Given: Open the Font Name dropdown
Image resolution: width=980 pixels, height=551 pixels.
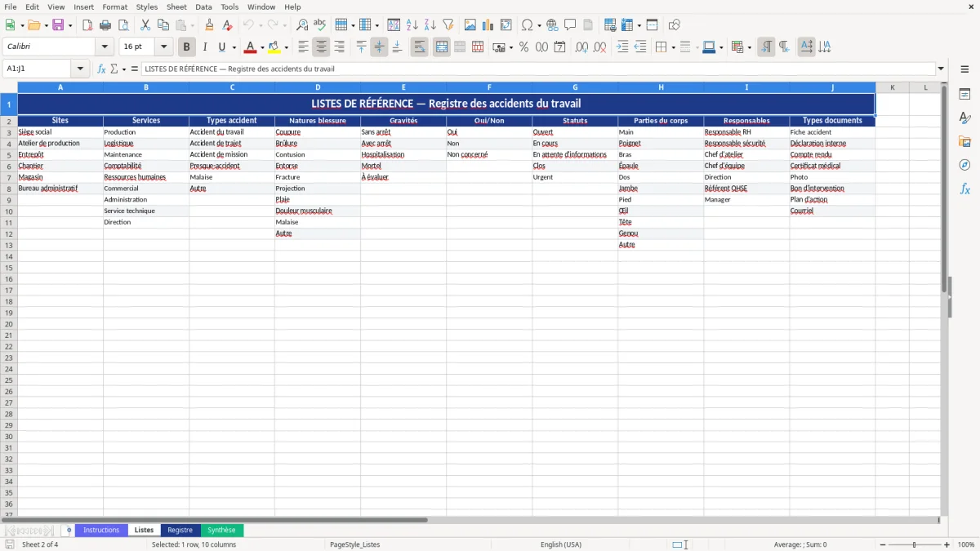Looking at the screenshot, I should pyautogui.click(x=105, y=47).
